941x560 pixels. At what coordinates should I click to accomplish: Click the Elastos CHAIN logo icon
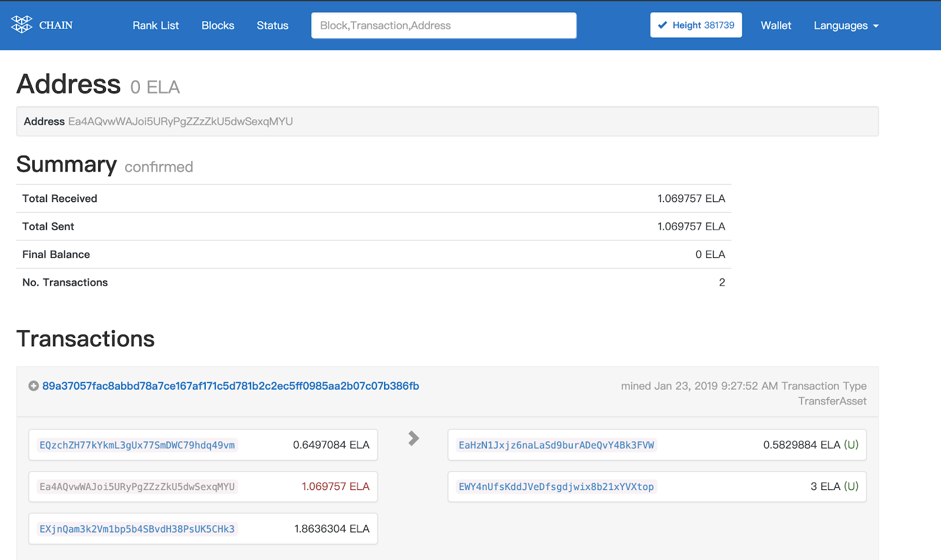22,25
